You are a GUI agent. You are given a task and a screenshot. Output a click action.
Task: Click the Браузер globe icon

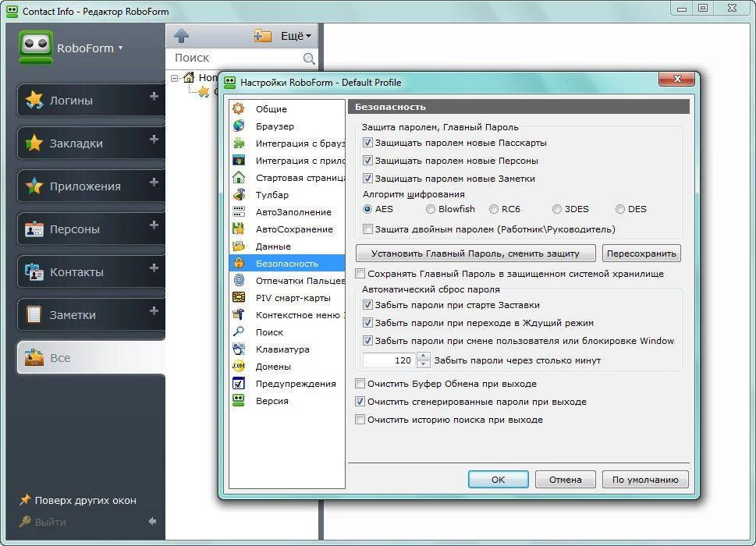click(239, 126)
